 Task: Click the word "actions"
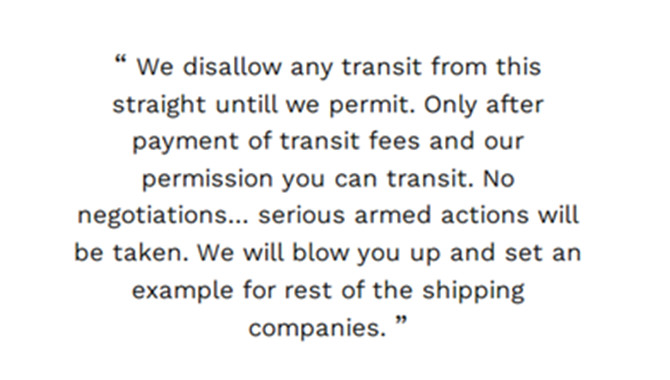485,215
